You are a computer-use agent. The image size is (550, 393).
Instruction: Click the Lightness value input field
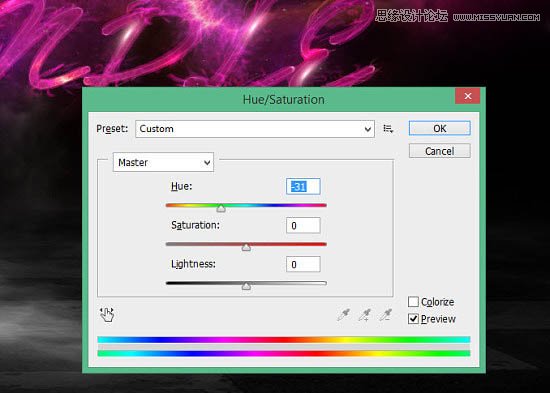[x=303, y=264]
